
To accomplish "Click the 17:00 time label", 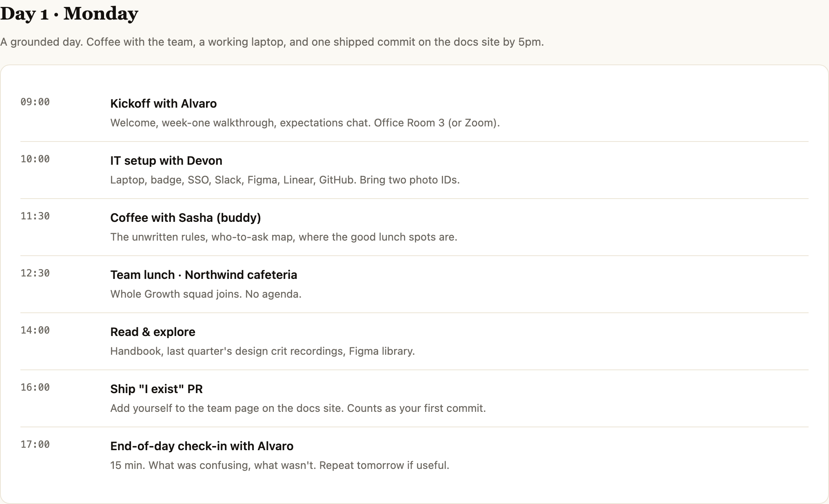I will 35,444.
